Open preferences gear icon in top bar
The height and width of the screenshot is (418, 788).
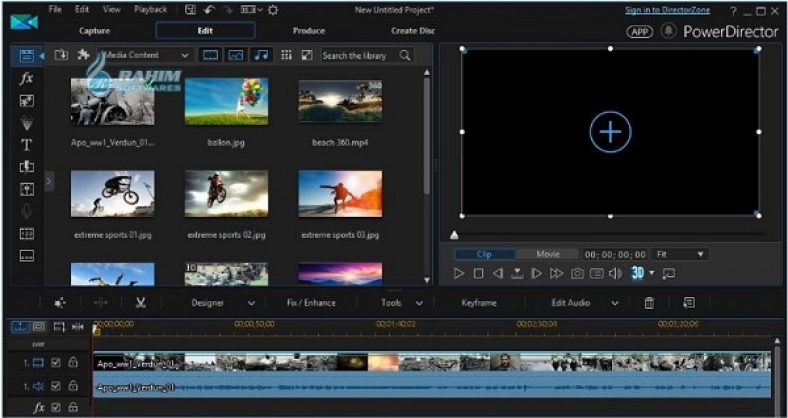click(272, 10)
